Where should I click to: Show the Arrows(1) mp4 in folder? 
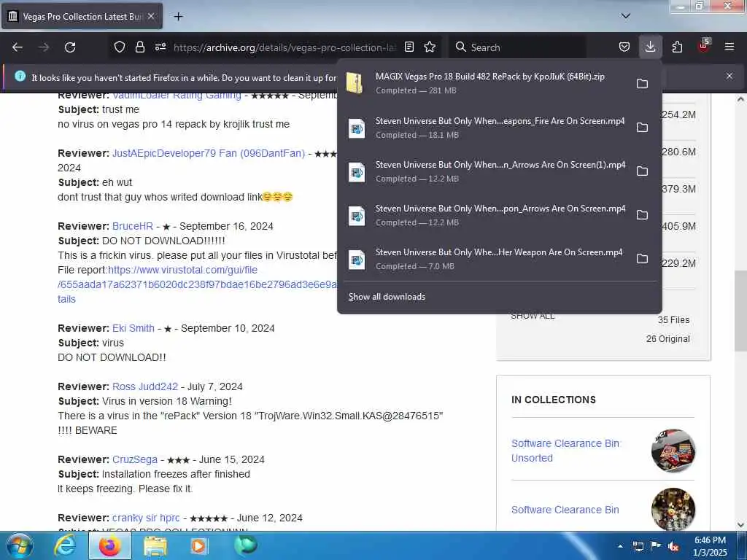(x=642, y=171)
